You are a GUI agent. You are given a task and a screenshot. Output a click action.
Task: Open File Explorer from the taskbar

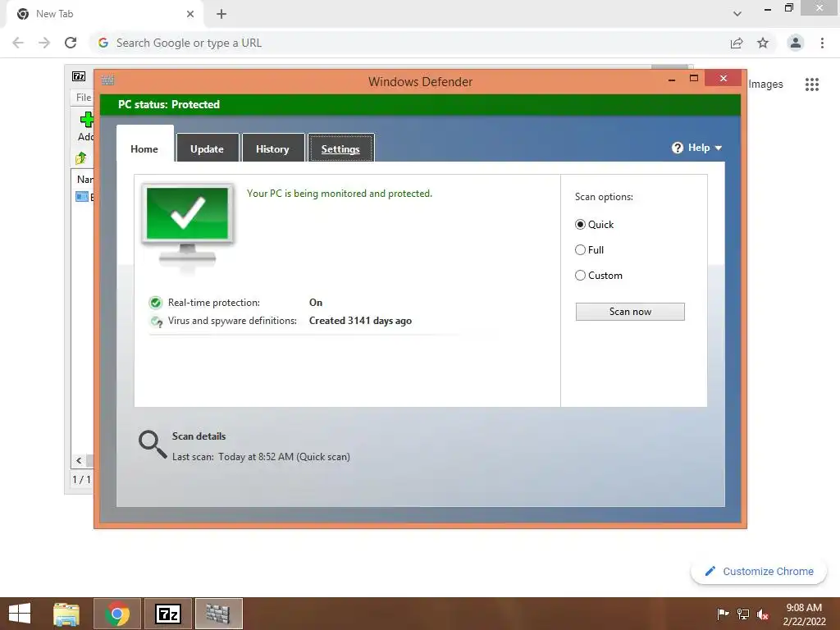(x=66, y=614)
